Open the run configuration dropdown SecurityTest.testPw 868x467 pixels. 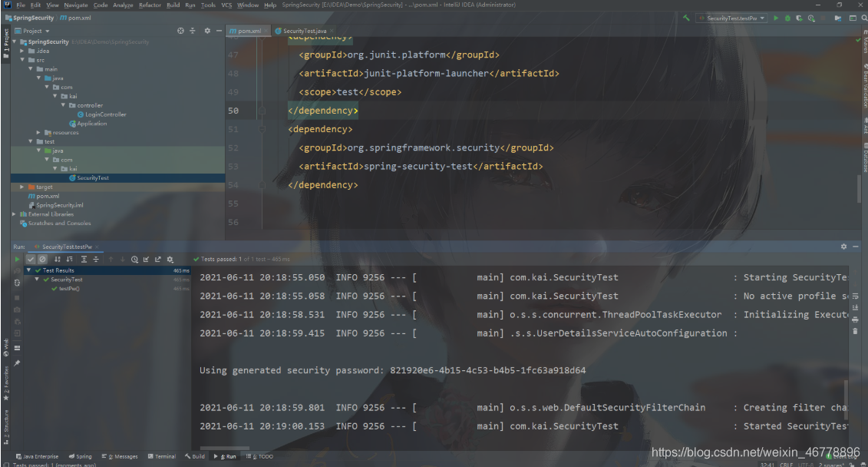pos(731,17)
